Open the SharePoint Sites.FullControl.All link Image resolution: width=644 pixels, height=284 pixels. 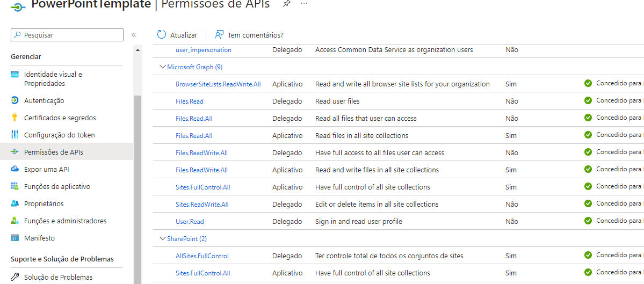click(203, 273)
